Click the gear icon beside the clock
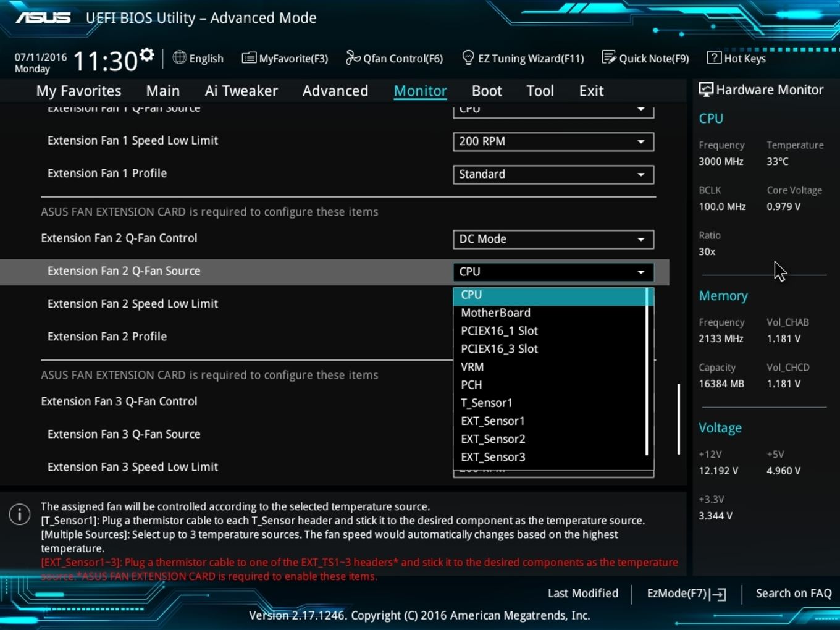This screenshot has width=840, height=630. tap(146, 56)
